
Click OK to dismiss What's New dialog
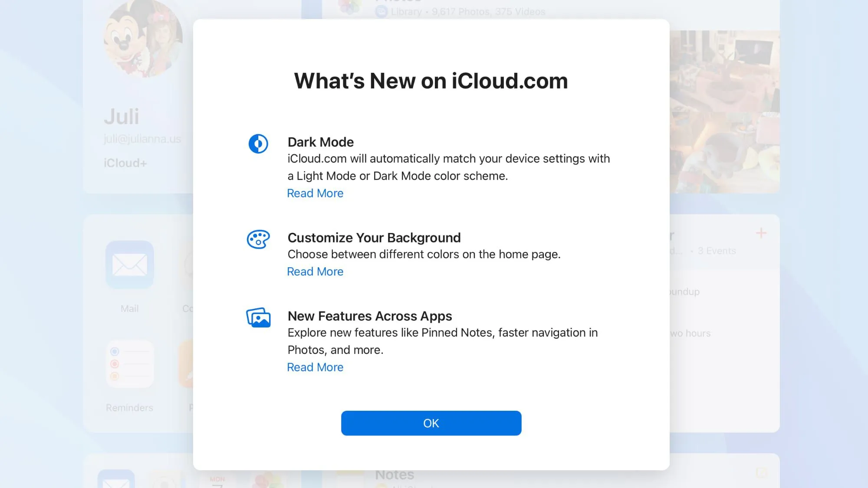[x=431, y=423]
